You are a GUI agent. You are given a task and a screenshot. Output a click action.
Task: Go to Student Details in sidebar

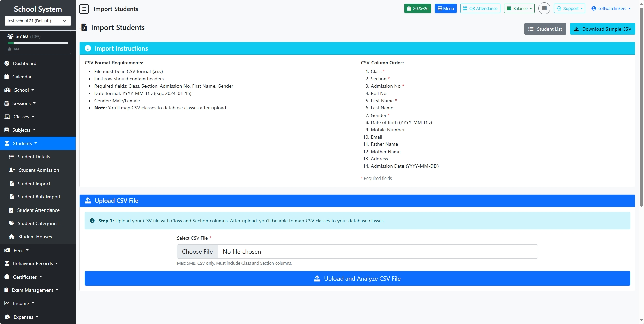[34, 157]
